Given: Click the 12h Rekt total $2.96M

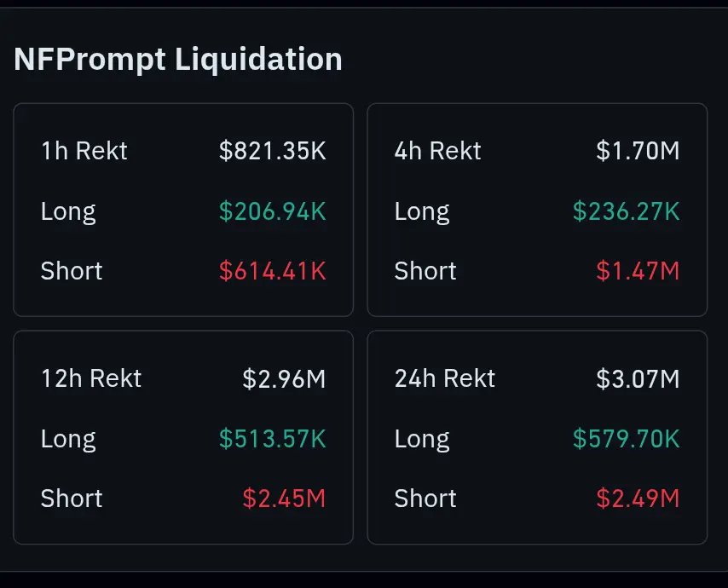Looking at the screenshot, I should point(284,378).
